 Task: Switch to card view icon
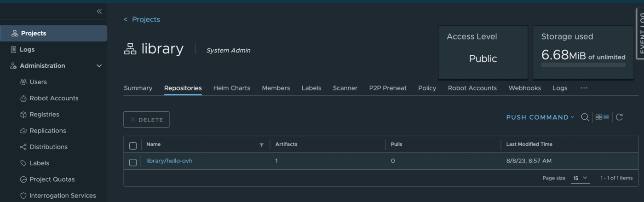(x=598, y=117)
